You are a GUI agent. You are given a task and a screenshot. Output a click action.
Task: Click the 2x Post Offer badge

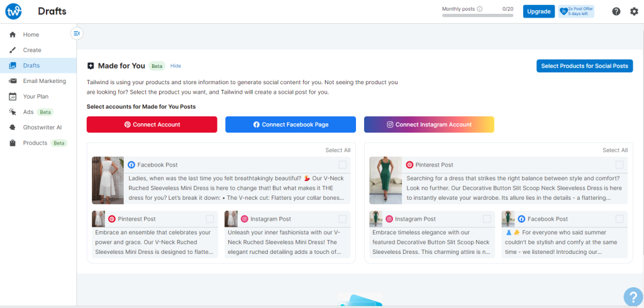576,11
